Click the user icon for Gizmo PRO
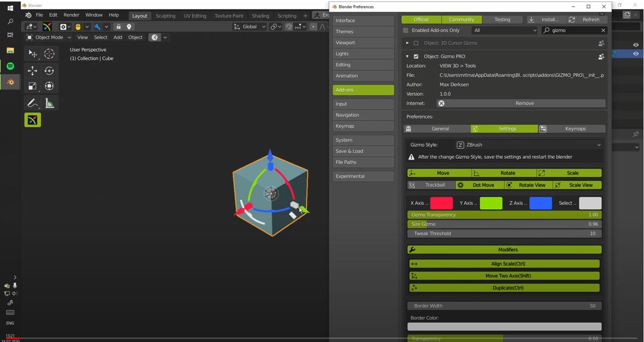The image size is (644, 342). [601, 56]
